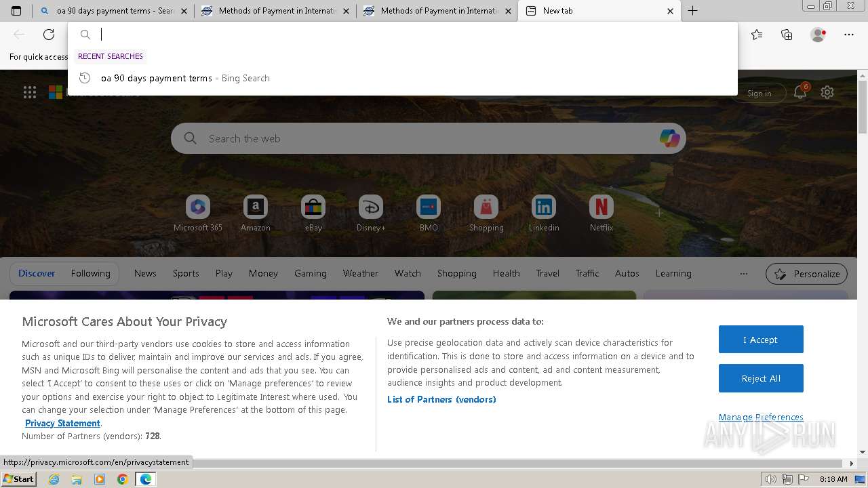868x488 pixels.
Task: Open the Traffic category
Action: pyautogui.click(x=587, y=273)
